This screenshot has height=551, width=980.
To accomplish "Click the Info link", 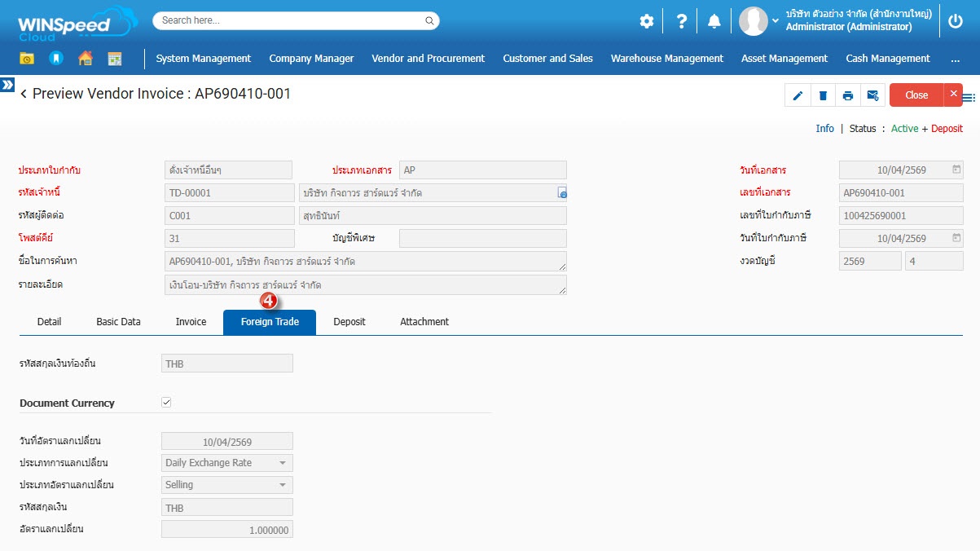I will pyautogui.click(x=824, y=129).
